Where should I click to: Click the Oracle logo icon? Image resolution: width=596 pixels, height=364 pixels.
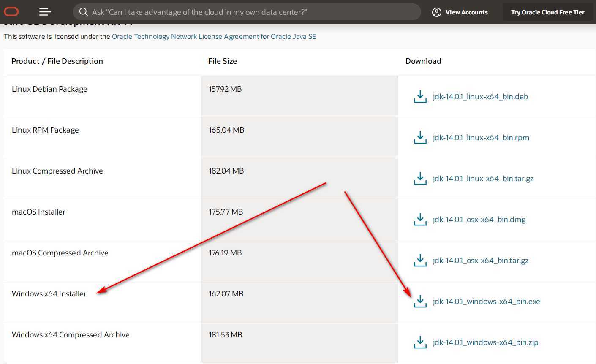coord(11,12)
